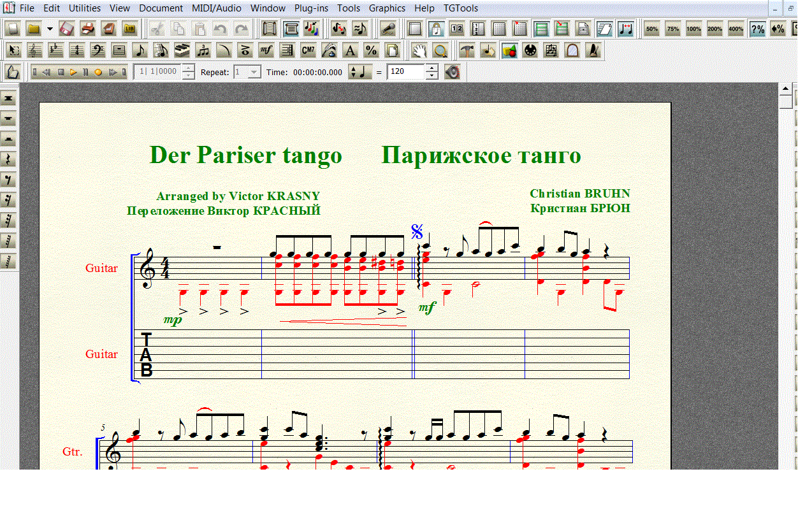The height and width of the screenshot is (518, 812).
Task: Select the Articulation tool
Action: (245, 50)
